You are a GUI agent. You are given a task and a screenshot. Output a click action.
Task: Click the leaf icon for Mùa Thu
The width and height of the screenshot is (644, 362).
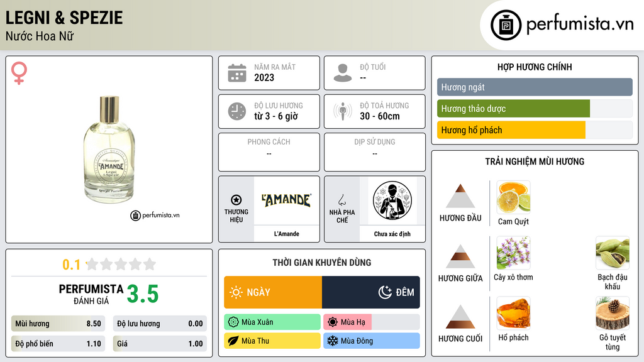(233, 341)
